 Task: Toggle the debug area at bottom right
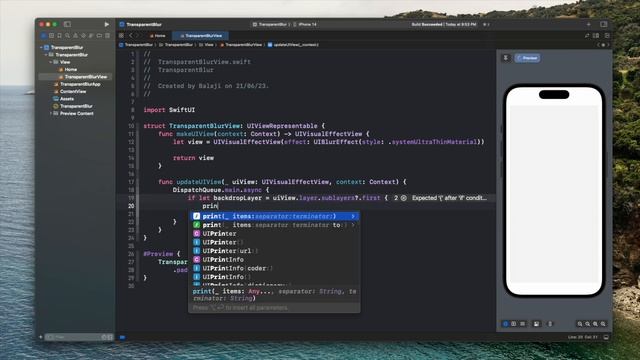pyautogui.click(x=606, y=337)
